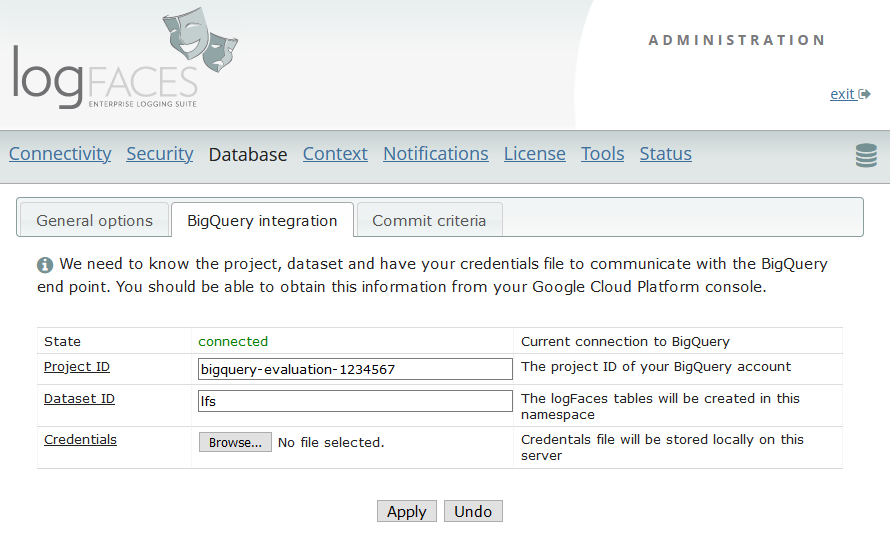Viewport: 890px width, 536px height.
Task: Click the green connected state text
Action: point(233,341)
